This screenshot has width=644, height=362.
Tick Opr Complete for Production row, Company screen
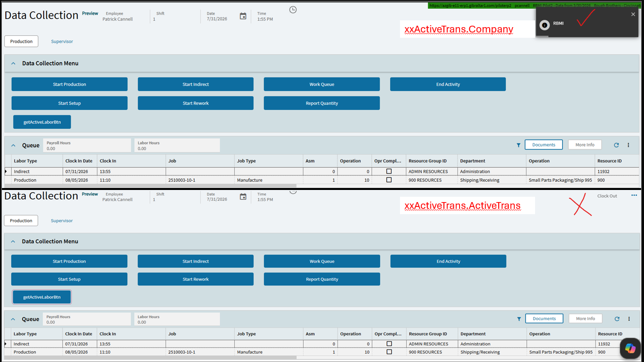coord(389,180)
